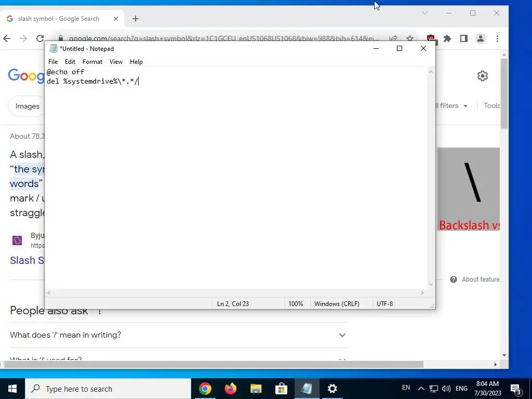Screen dimensions: 532x399
Task: Click Chrome page scrollbar down arrow
Action: coord(504,355)
